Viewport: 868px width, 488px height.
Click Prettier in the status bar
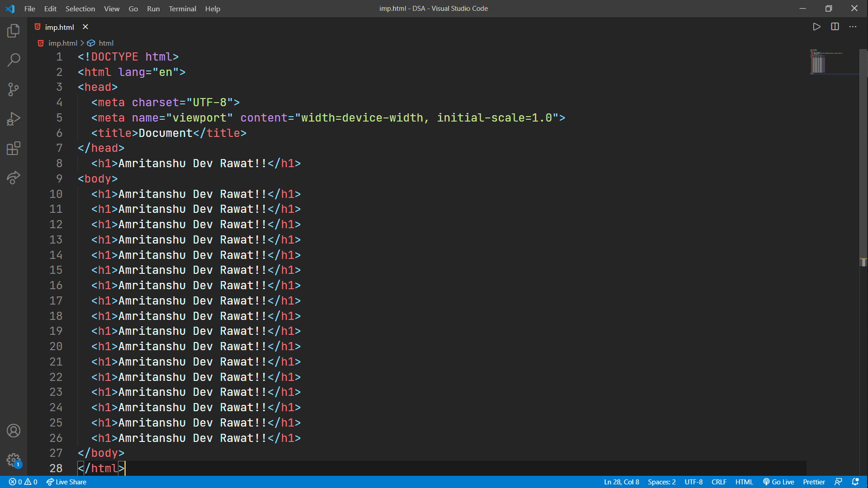[x=814, y=482]
